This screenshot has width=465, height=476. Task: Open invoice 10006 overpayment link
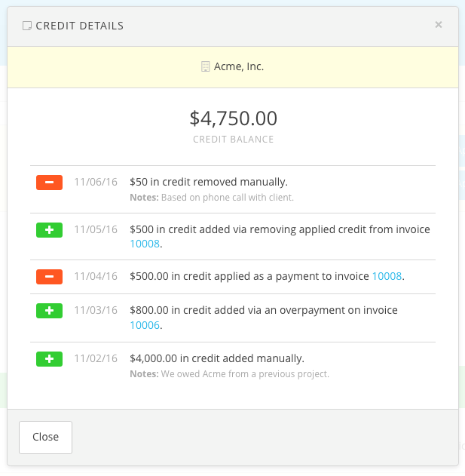145,325
